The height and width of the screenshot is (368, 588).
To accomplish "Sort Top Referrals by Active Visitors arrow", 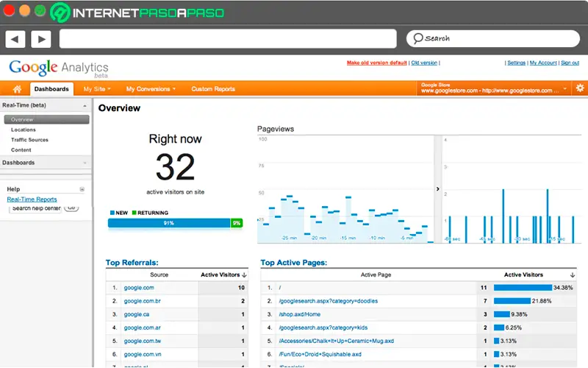I will point(244,275).
